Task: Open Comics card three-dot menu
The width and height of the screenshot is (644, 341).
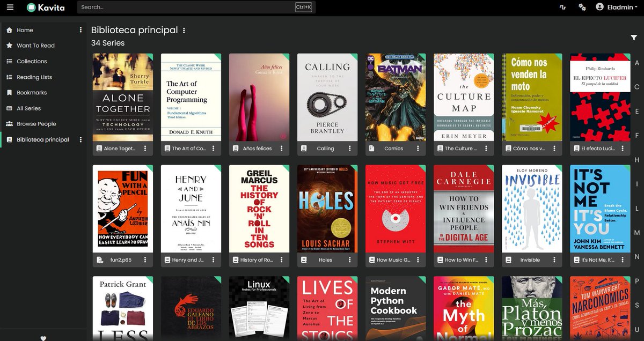Action: point(418,149)
